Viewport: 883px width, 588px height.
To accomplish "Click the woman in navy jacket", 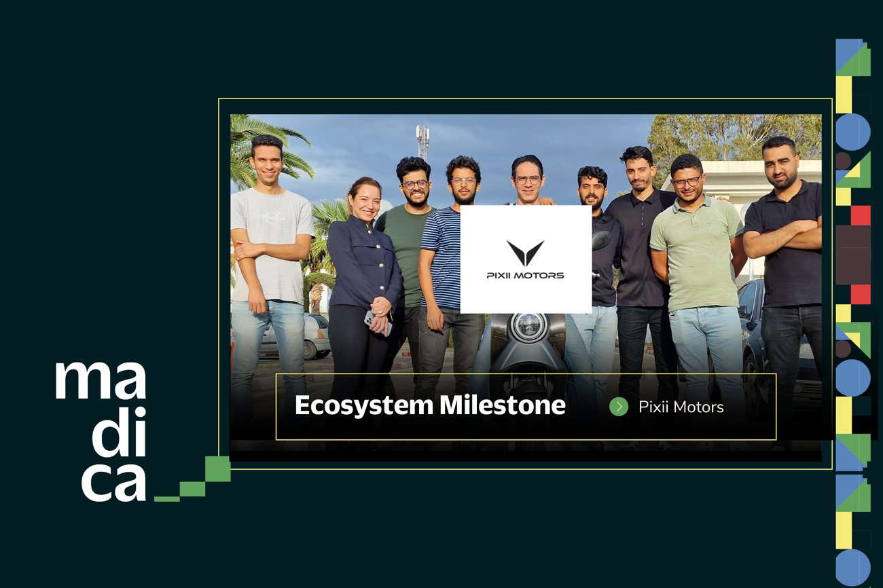I will [x=364, y=272].
